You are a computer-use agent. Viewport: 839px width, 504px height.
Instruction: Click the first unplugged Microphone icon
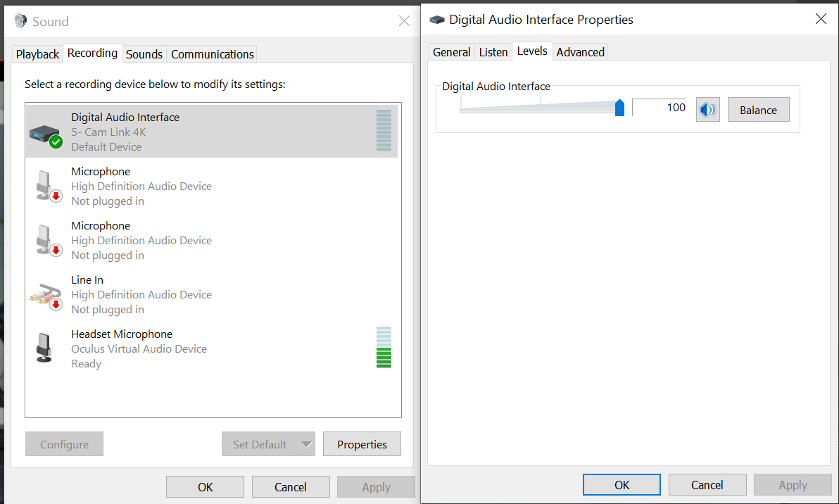(46, 186)
